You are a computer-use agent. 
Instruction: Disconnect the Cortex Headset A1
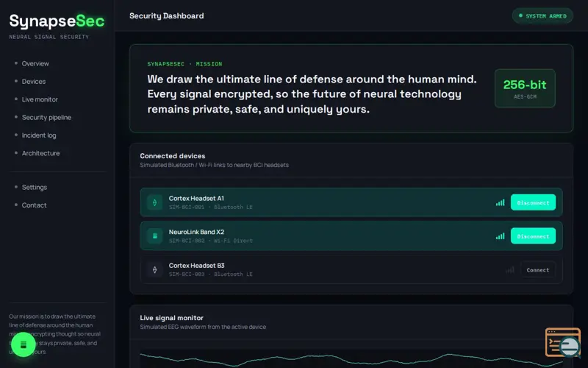533,202
